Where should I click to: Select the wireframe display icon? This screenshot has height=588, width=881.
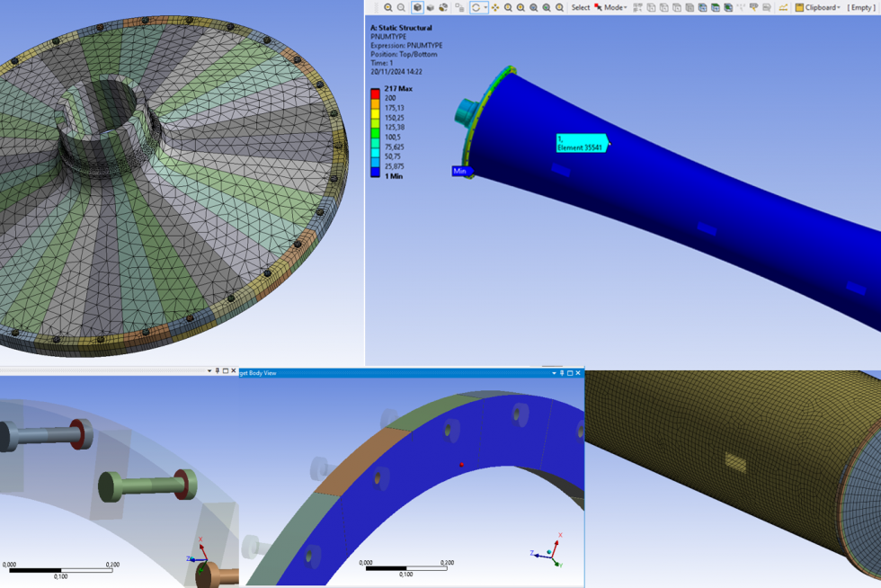(443, 7)
